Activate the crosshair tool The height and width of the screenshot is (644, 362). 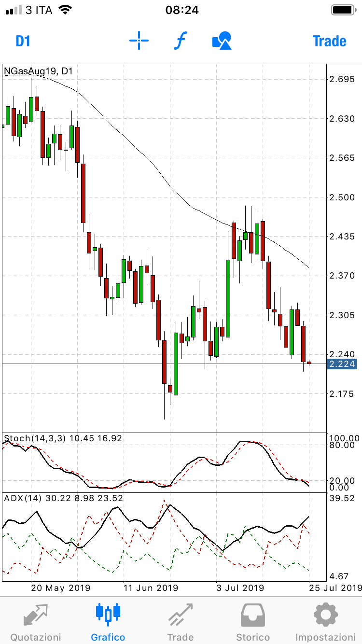(139, 41)
